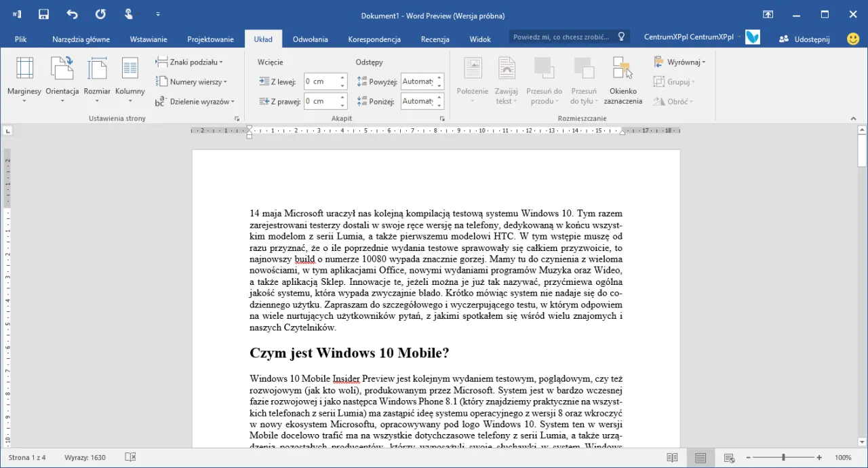Open the Zawijaj tekst menu
This screenshot has height=468, width=868.
pyautogui.click(x=507, y=81)
